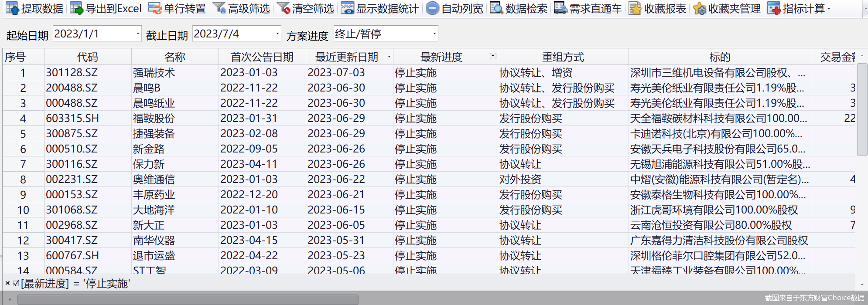Viewport: 868px width, 305px height.
Task: Open 数据检索 search tool
Action: tap(496, 8)
